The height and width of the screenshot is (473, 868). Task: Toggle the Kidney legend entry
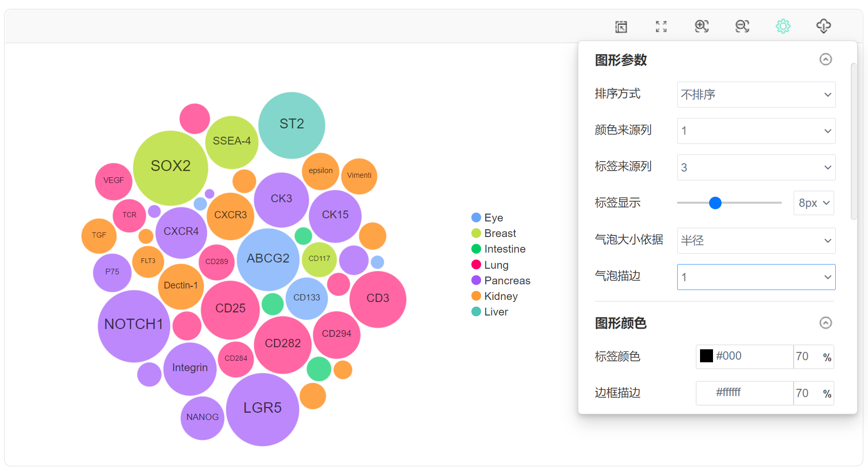point(495,296)
